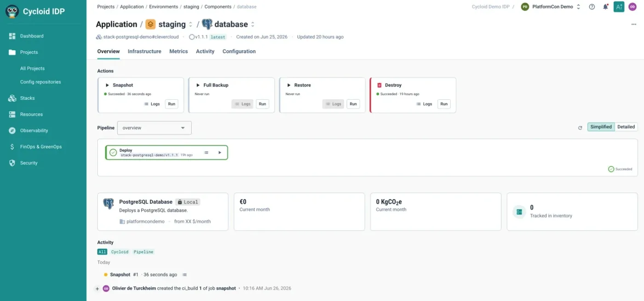Select the Configuration tab
The width and height of the screenshot is (644, 301).
(239, 51)
